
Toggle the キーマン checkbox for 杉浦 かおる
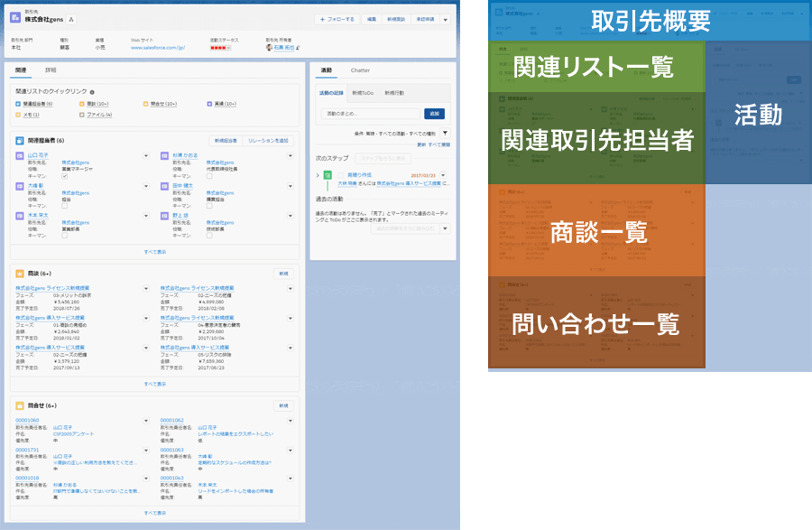pyautogui.click(x=209, y=175)
